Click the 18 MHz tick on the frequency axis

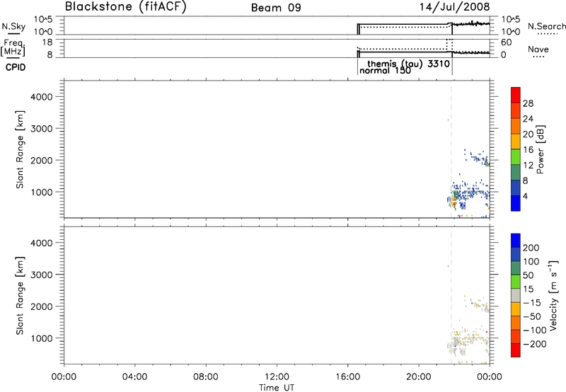[x=47, y=42]
